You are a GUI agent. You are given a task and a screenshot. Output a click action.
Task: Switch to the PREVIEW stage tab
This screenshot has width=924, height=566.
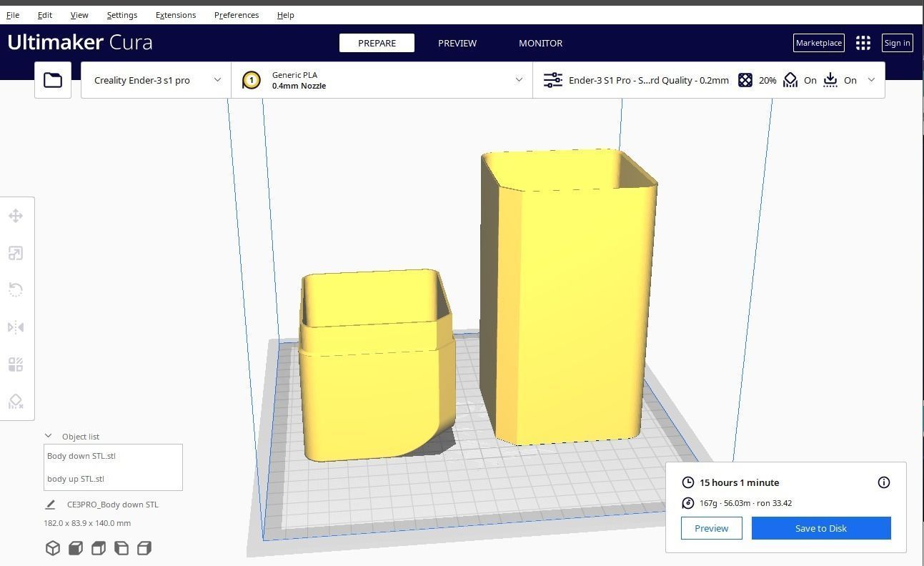tap(457, 43)
